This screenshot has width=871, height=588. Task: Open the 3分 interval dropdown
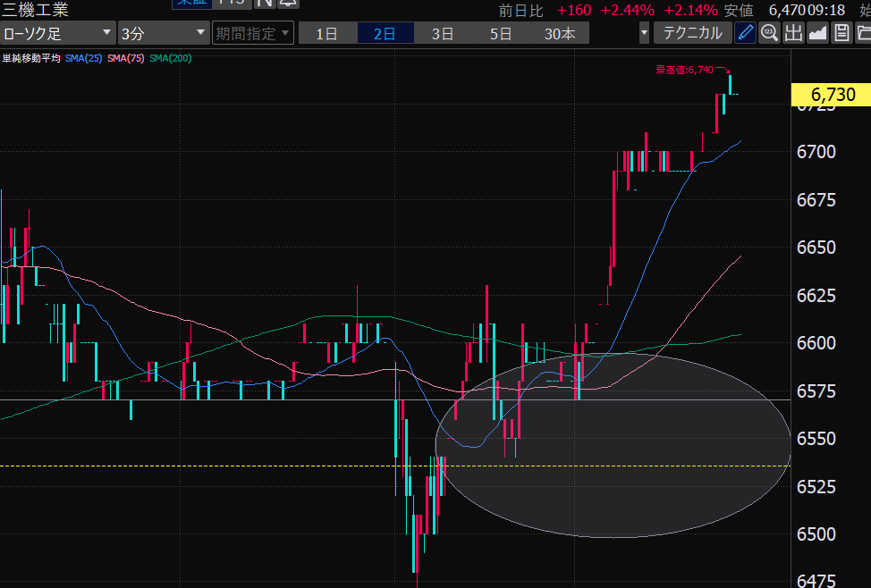click(x=164, y=34)
